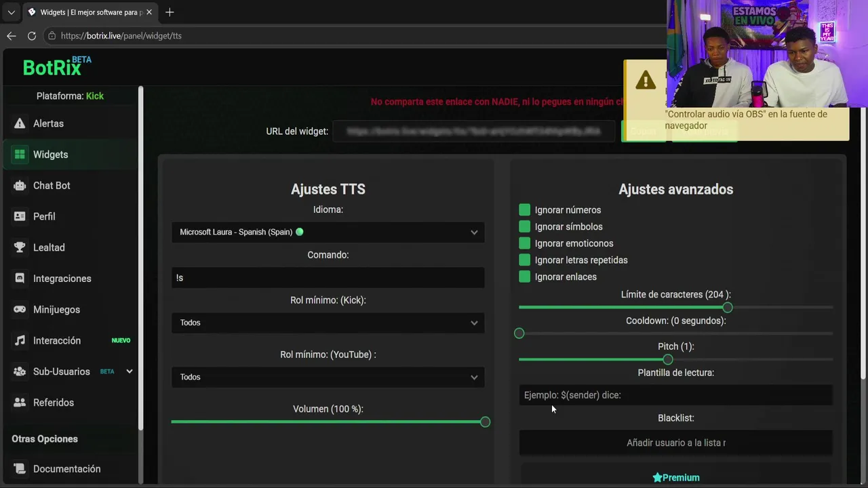The width and height of the screenshot is (868, 488).
Task: Go to Alertas menu item
Action: point(48,123)
